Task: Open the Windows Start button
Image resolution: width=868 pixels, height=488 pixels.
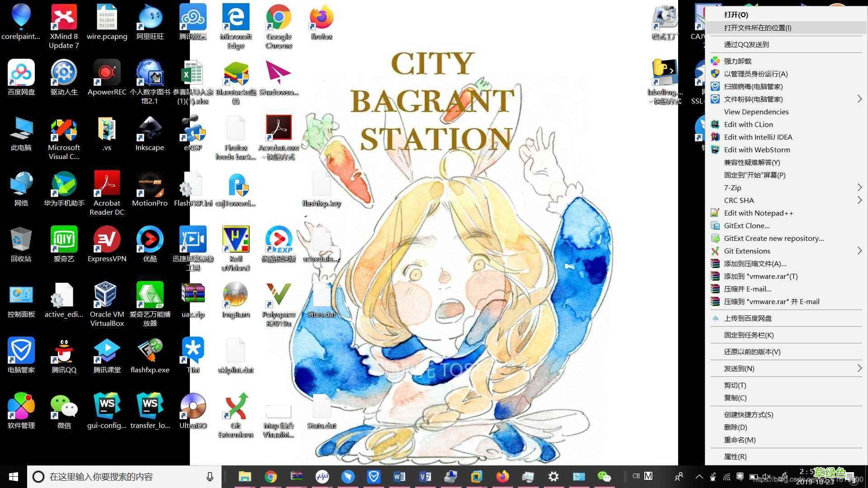Action: point(14,477)
